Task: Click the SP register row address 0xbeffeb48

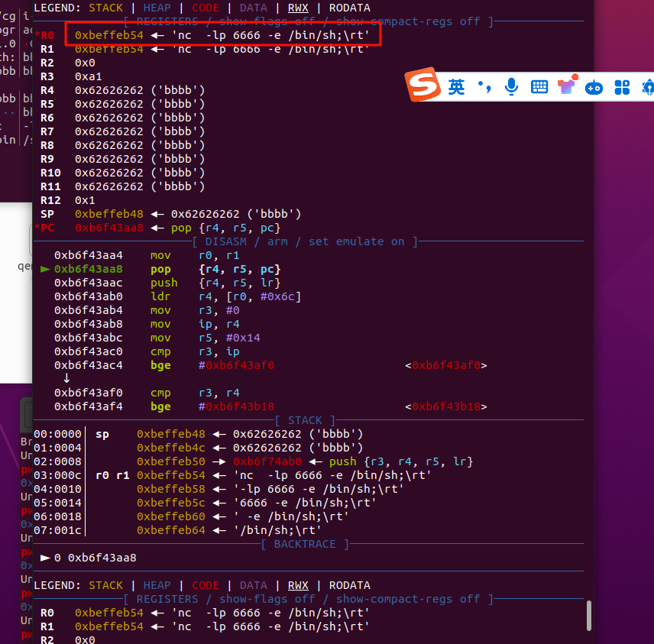Action: click(108, 215)
